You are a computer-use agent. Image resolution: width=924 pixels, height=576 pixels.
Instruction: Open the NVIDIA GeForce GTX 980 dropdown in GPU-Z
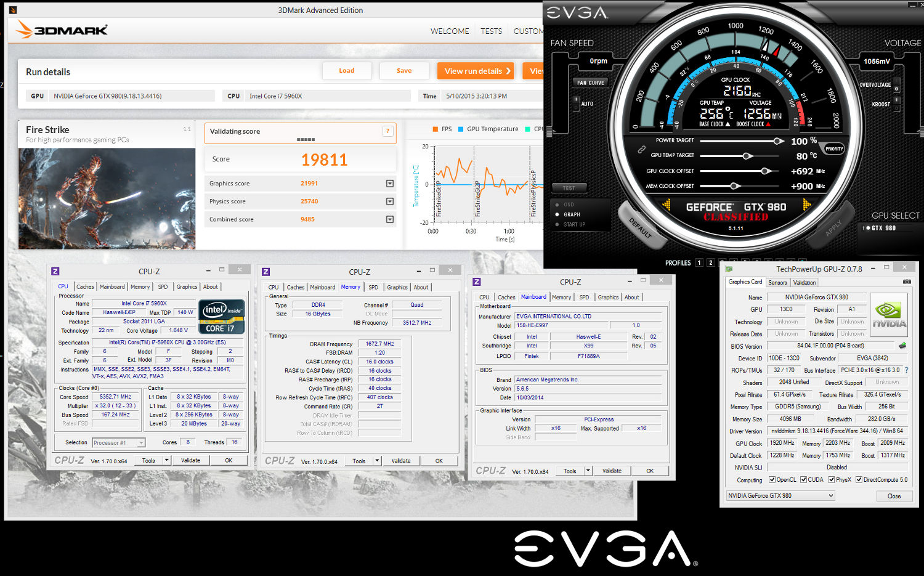point(780,495)
